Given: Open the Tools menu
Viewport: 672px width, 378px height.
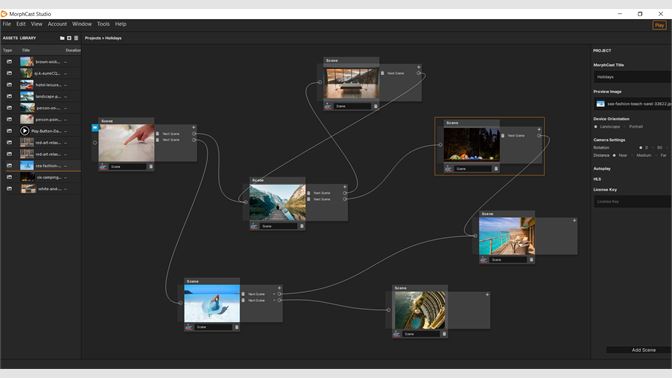Looking at the screenshot, I should click(103, 24).
